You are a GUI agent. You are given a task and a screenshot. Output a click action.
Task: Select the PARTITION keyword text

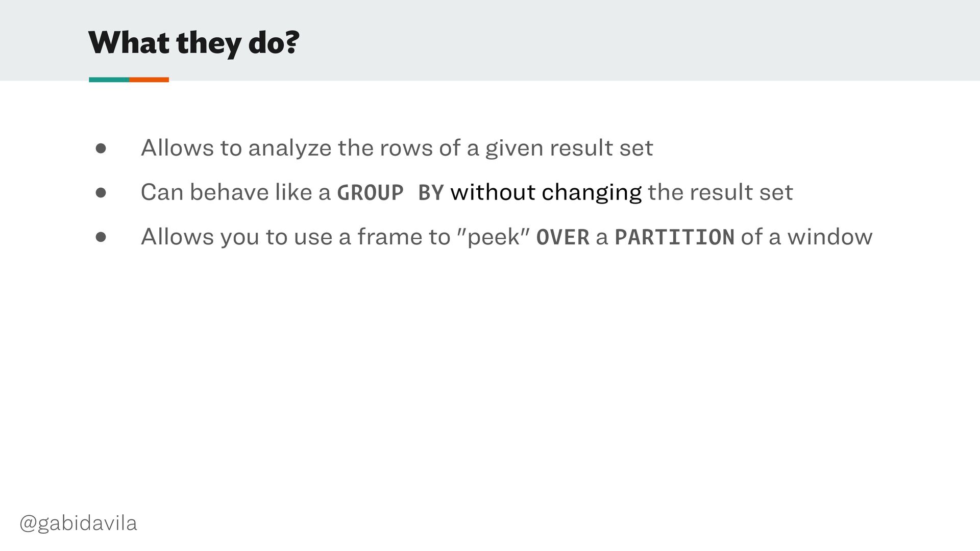(x=674, y=237)
